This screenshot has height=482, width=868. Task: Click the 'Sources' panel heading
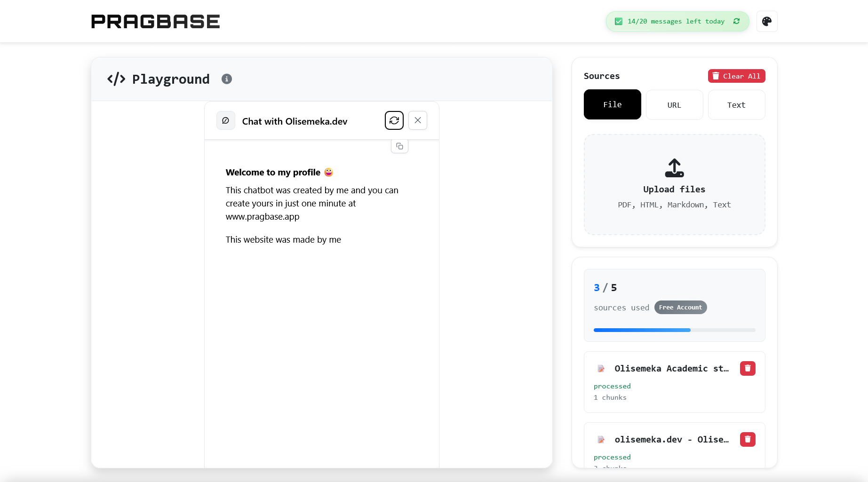602,76
